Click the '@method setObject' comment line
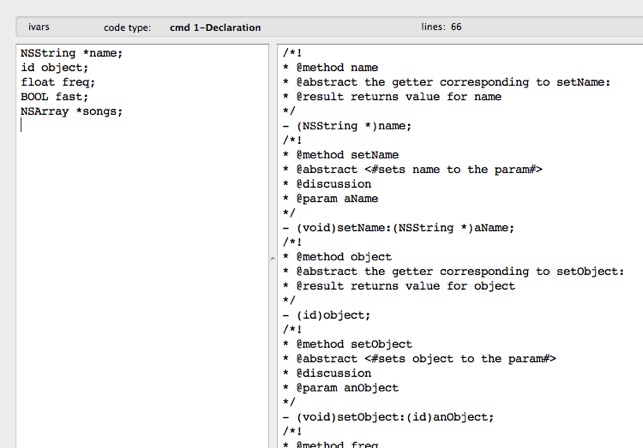 [x=348, y=344]
